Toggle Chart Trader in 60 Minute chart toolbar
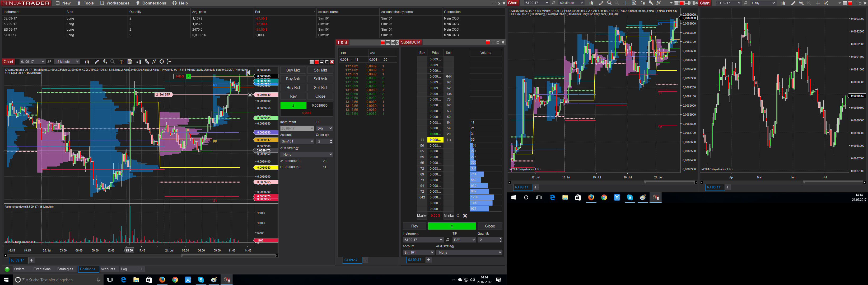This screenshot has height=285, width=868. pyautogui.click(x=643, y=3)
